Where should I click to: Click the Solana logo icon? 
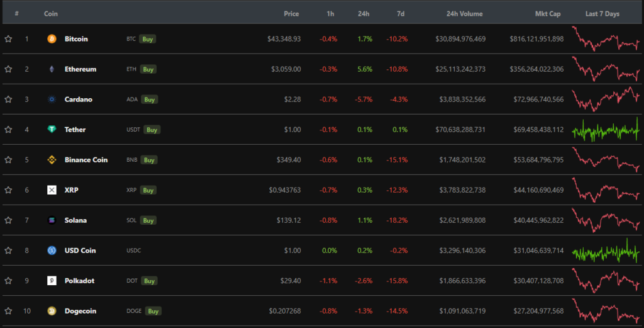[x=52, y=220]
